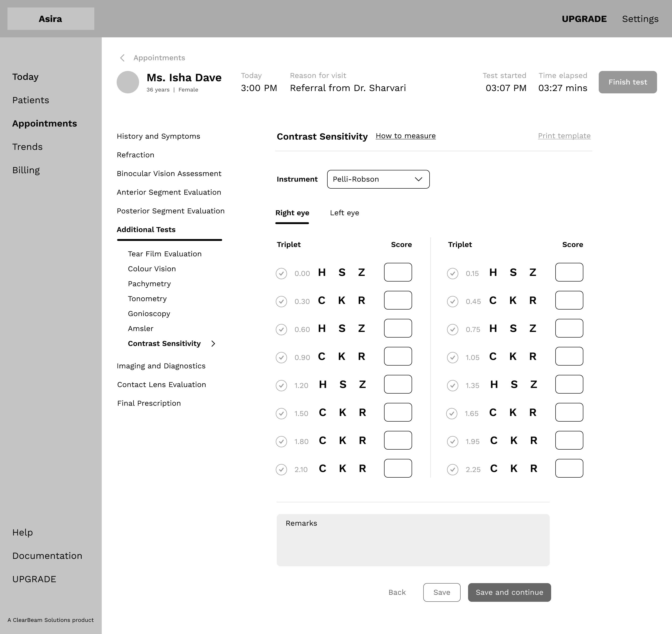
Task: Click Ms. Isha Dave's avatar circle
Action: (128, 82)
